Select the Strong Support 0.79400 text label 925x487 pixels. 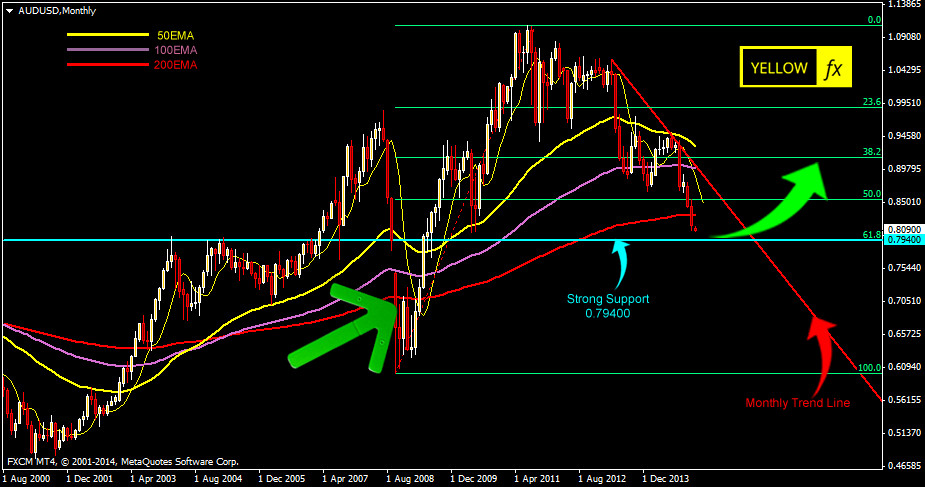[x=608, y=305]
